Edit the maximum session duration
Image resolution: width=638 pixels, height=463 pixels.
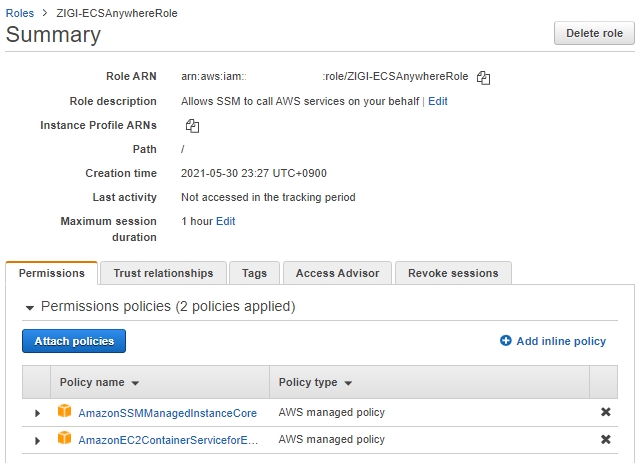coord(225,221)
